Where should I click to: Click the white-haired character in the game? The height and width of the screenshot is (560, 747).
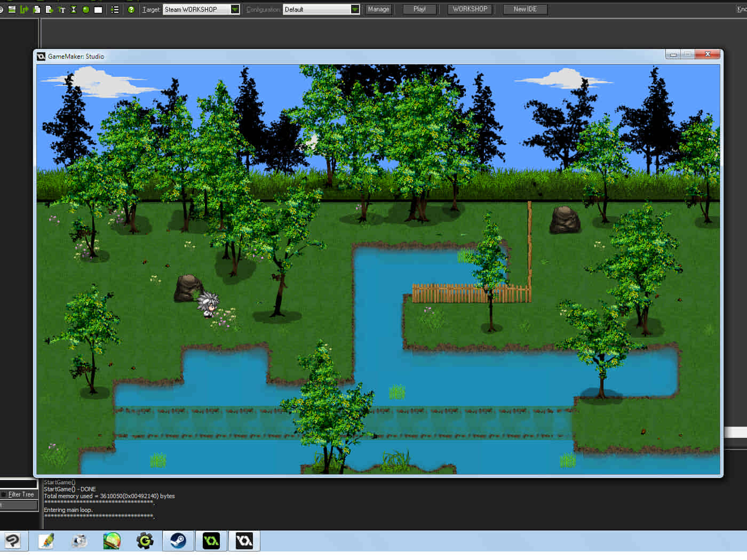click(208, 305)
